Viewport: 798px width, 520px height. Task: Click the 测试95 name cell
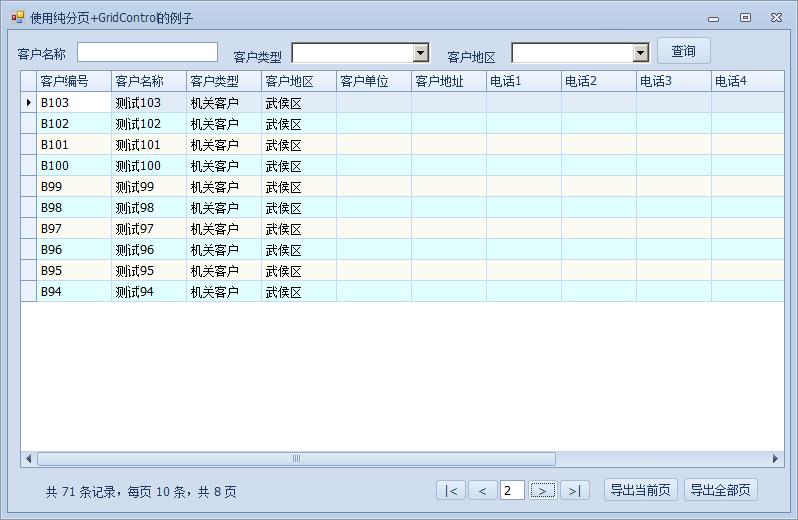149,271
